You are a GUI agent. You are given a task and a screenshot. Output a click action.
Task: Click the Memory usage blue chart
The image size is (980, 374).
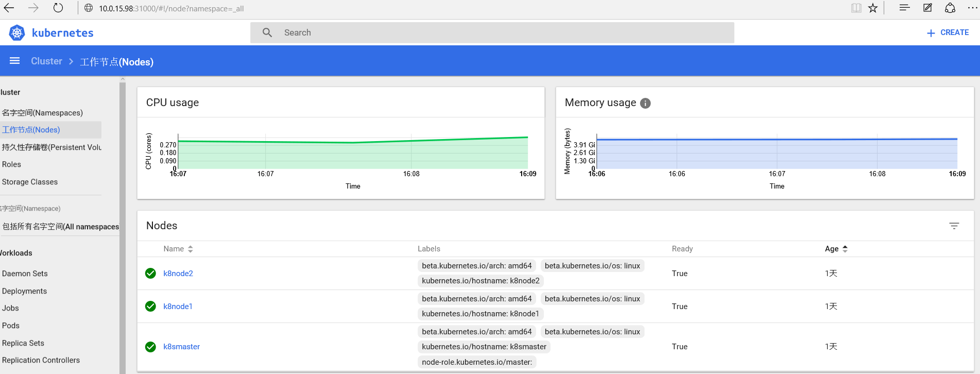(777, 153)
